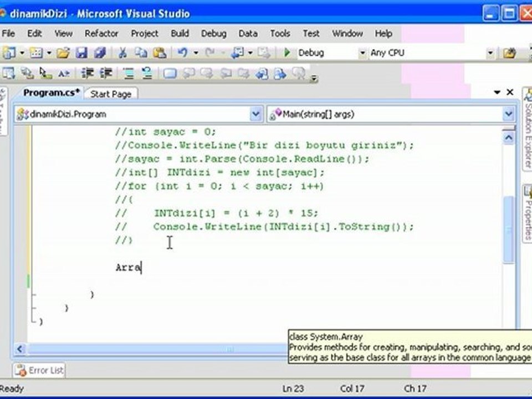Viewport: 532px width, 399px height.
Task: Uncomment the selected lines icon
Action: (x=147, y=73)
